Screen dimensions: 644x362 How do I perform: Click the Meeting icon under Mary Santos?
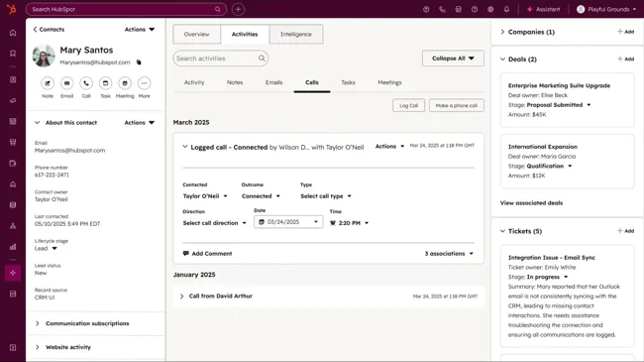tap(125, 83)
